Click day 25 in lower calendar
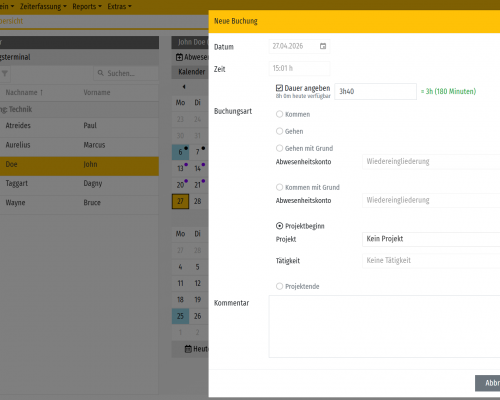Viewport: 500px width, 400px height. (x=180, y=316)
